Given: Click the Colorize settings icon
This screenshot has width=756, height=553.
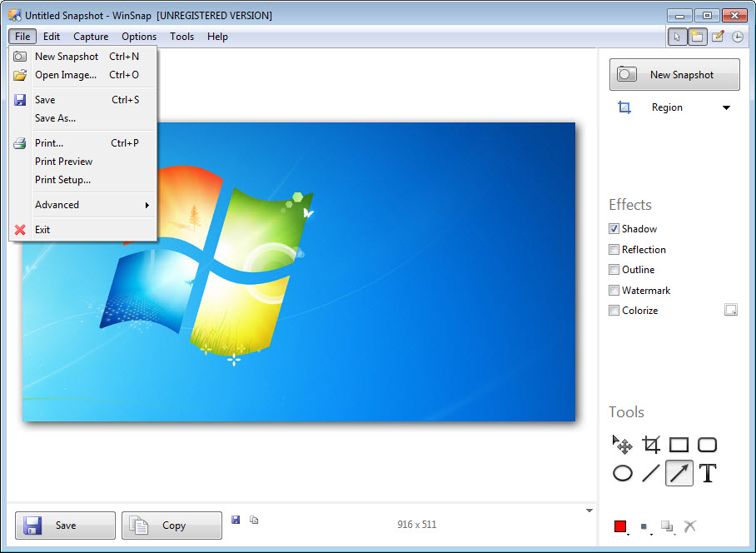Looking at the screenshot, I should click(731, 310).
